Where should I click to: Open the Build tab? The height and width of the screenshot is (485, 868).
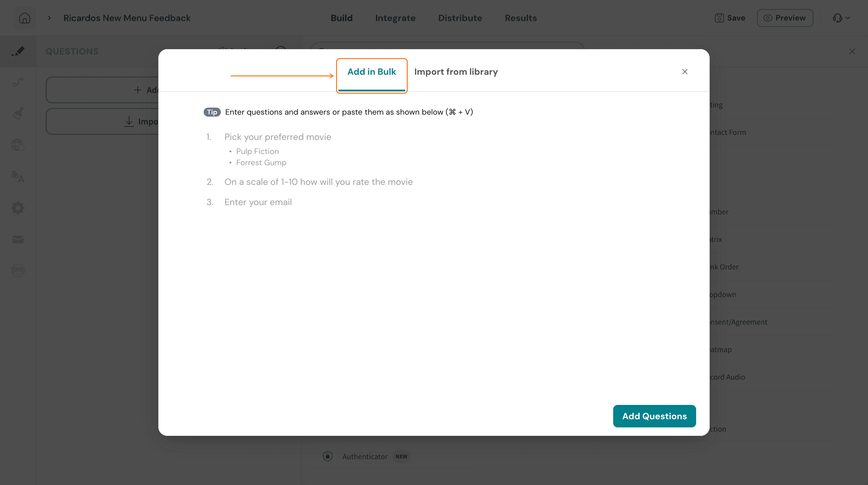click(x=342, y=18)
